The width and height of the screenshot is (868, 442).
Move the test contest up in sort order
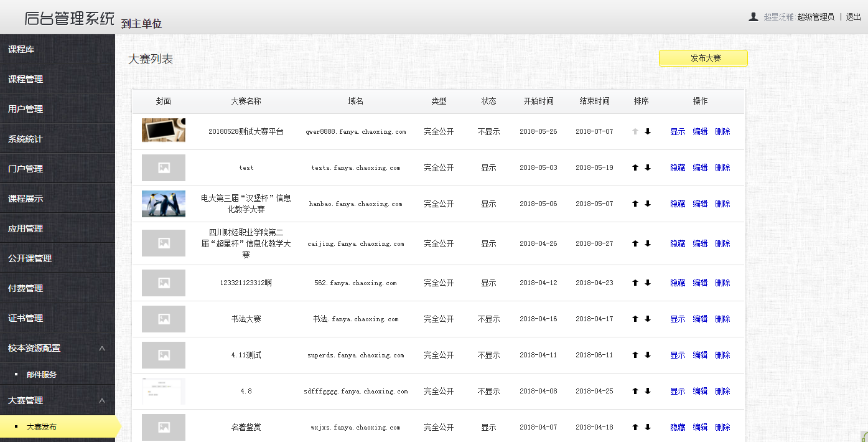coord(634,167)
